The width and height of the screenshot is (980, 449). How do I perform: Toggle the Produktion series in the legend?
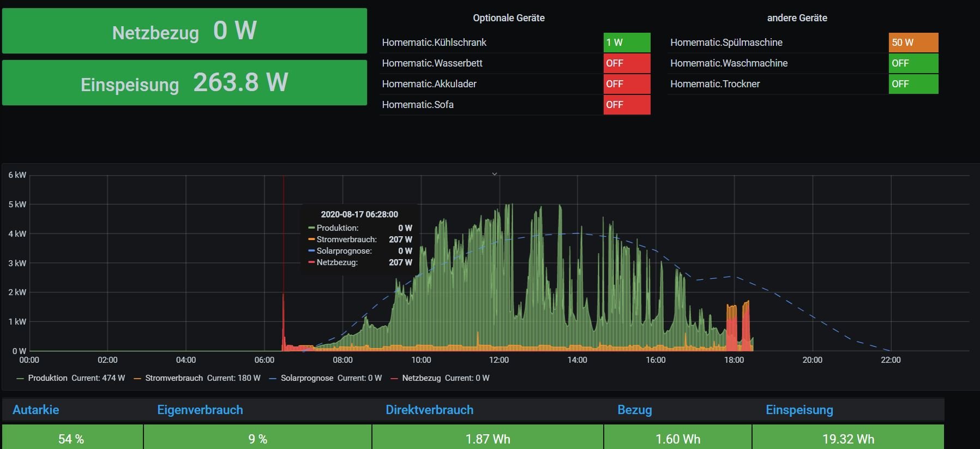47,378
